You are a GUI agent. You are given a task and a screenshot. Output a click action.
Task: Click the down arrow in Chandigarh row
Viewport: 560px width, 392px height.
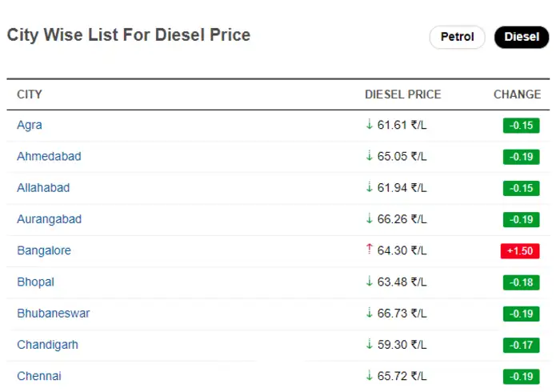[369, 345]
